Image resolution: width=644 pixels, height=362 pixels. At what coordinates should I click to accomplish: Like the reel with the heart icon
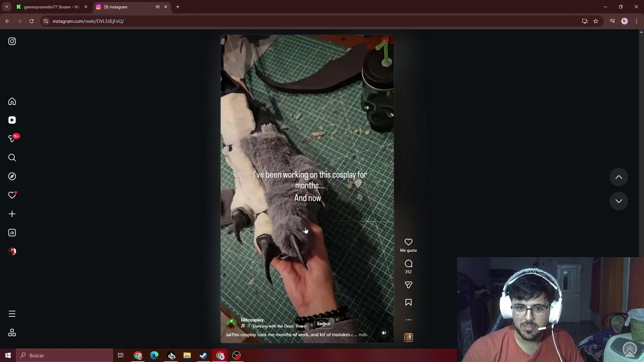409,242
